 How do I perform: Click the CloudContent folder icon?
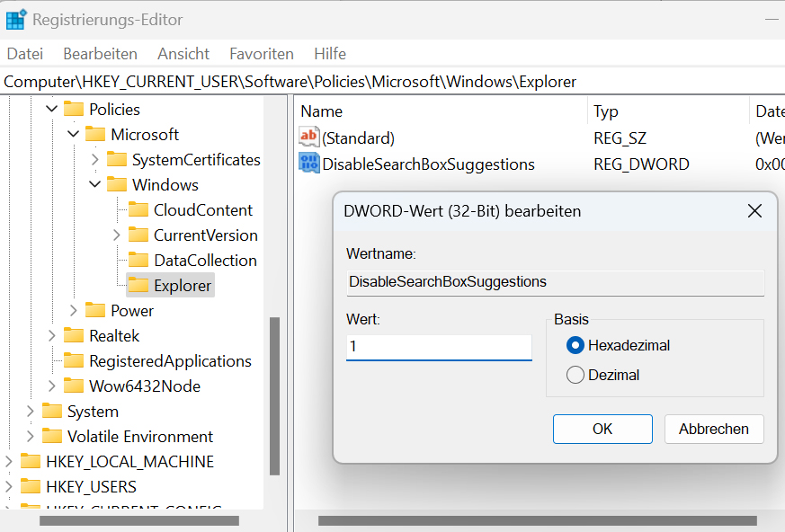pyautogui.click(x=138, y=209)
